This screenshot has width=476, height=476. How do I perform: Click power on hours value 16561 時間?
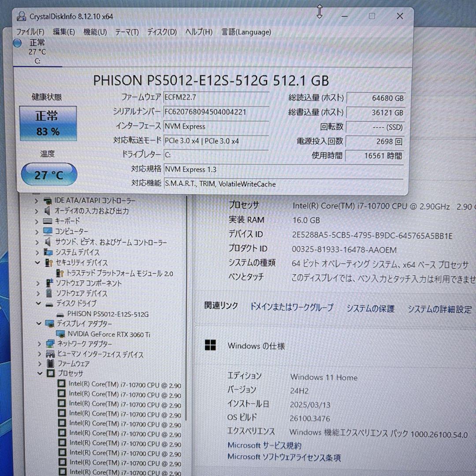click(375, 156)
